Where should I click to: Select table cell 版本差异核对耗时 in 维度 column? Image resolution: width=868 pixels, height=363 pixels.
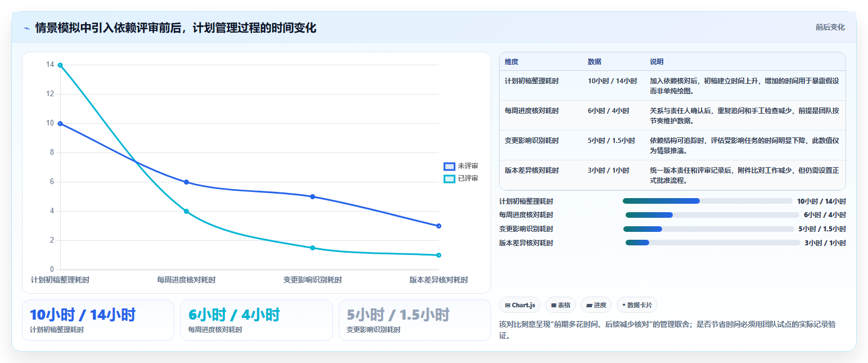(x=532, y=171)
